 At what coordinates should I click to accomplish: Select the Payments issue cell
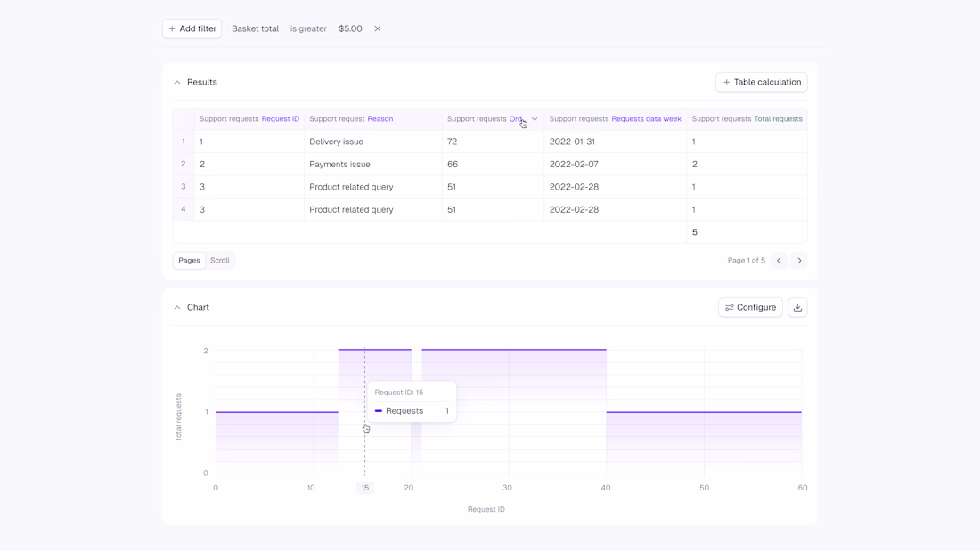click(x=373, y=165)
